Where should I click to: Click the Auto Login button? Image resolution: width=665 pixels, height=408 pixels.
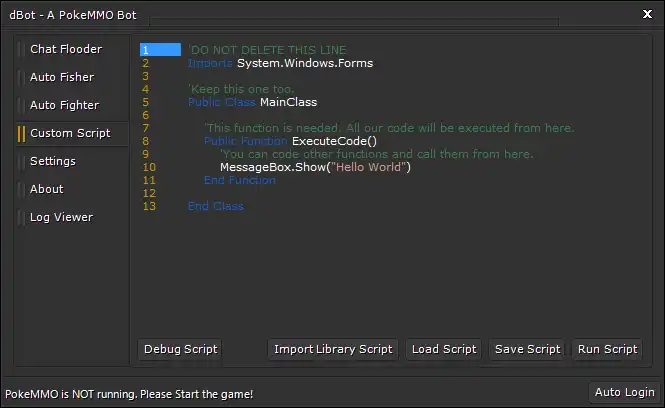[624, 392]
